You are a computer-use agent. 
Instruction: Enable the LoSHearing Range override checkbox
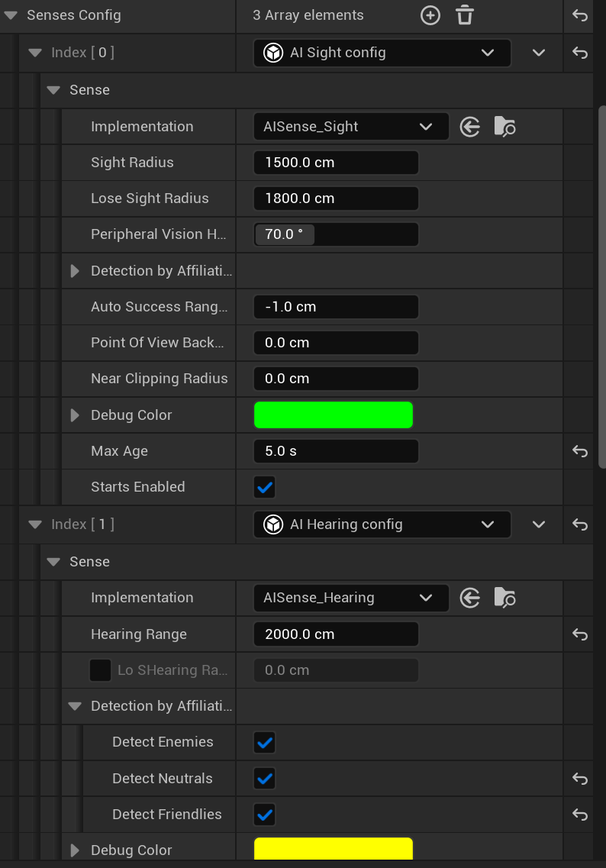[100, 670]
